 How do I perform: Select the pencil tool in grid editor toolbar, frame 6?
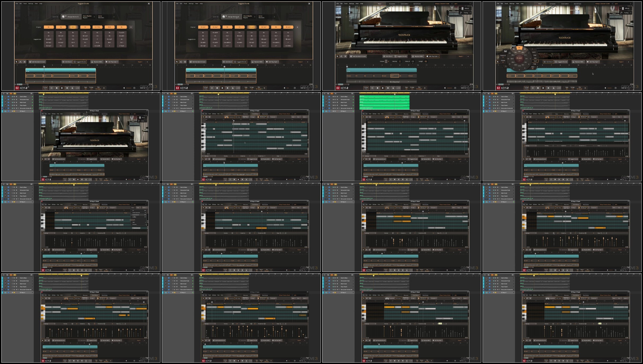pos(206,117)
